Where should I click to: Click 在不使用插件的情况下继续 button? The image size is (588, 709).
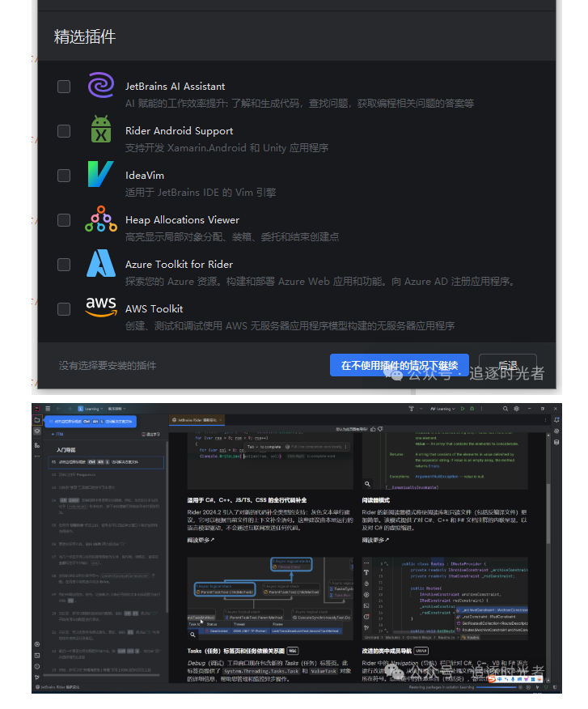pyautogui.click(x=399, y=365)
